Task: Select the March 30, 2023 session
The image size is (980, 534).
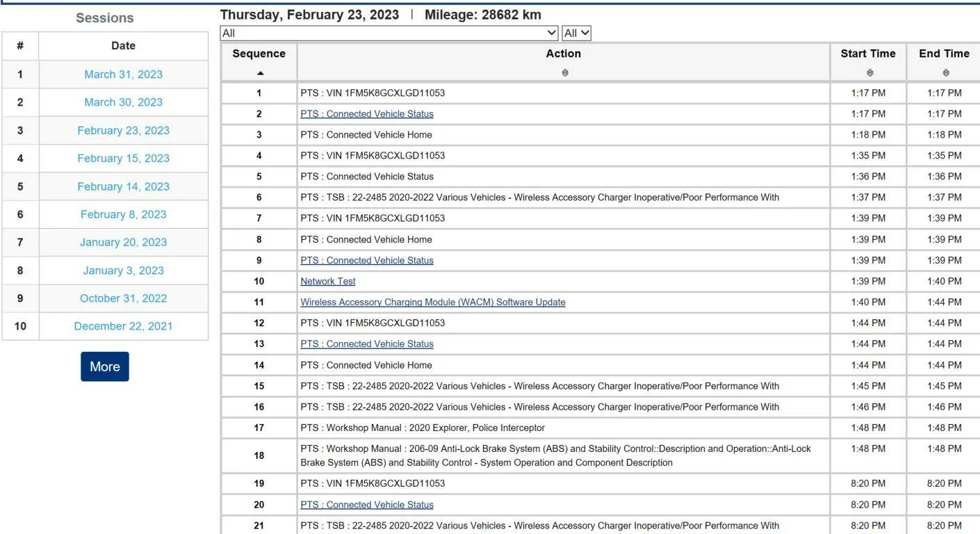Action: [123, 102]
